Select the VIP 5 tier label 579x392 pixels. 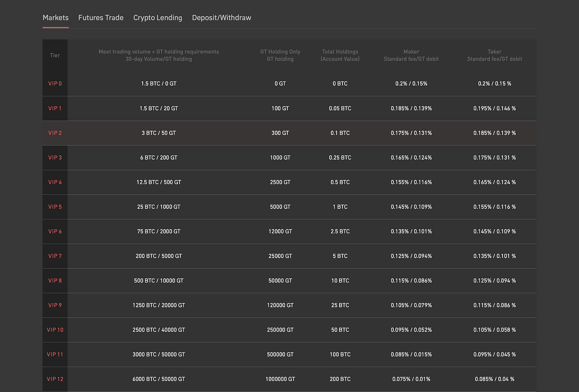click(55, 207)
